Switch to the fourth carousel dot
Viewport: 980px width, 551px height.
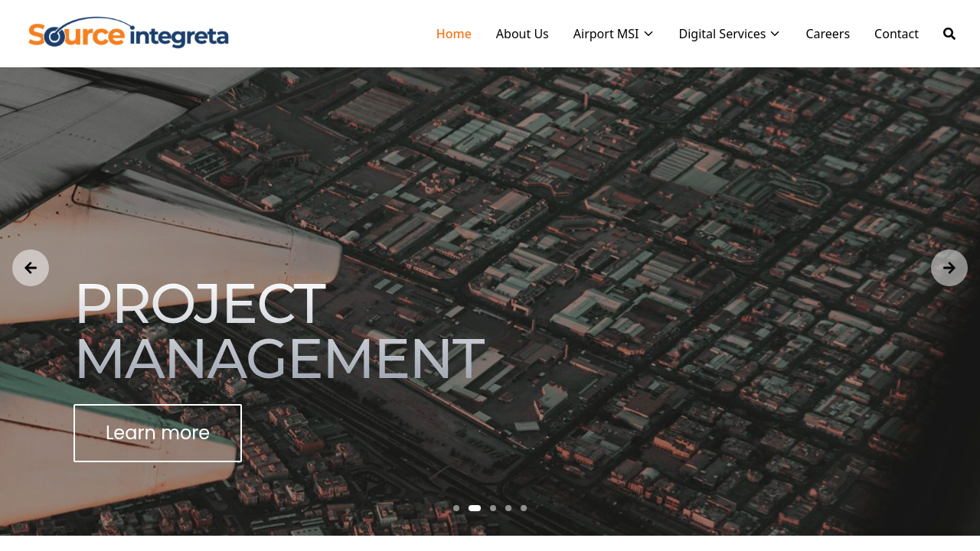[508, 508]
